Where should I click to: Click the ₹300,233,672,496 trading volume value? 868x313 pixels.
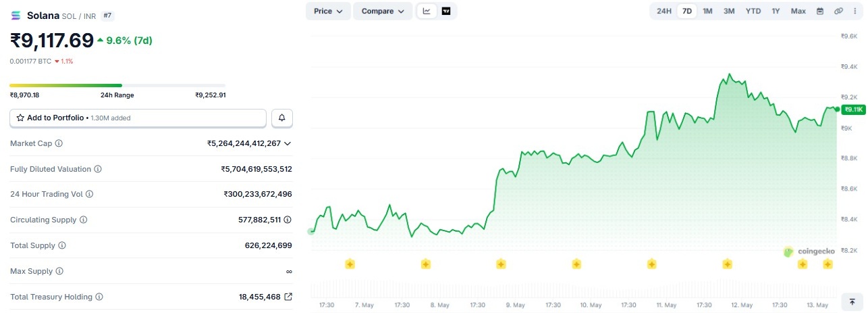(x=258, y=194)
